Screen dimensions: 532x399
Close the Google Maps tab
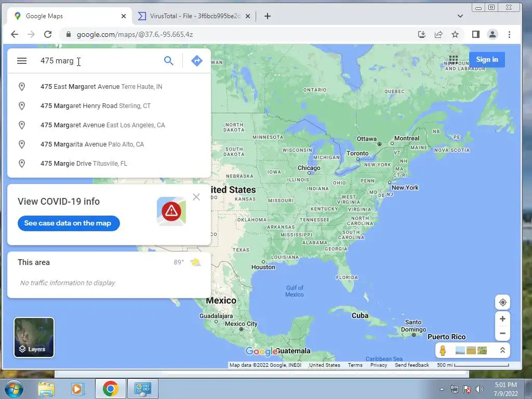click(124, 16)
